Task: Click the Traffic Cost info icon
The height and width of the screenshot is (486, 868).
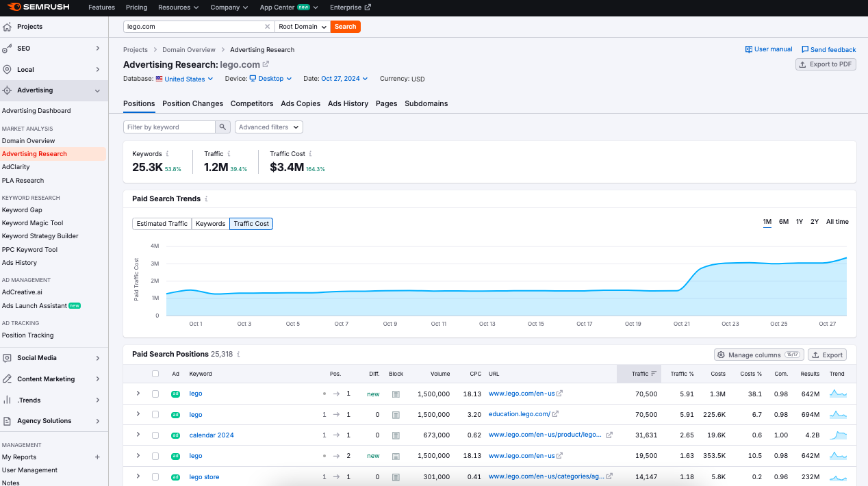Action: 310,154
